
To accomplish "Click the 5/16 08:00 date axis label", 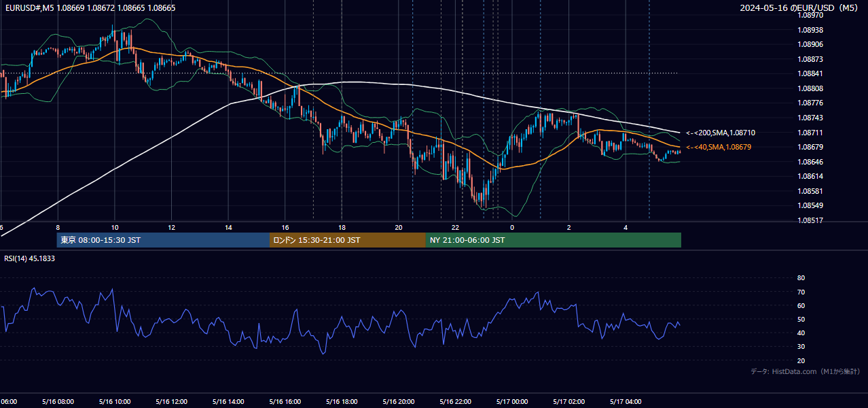I will pyautogui.click(x=58, y=402).
